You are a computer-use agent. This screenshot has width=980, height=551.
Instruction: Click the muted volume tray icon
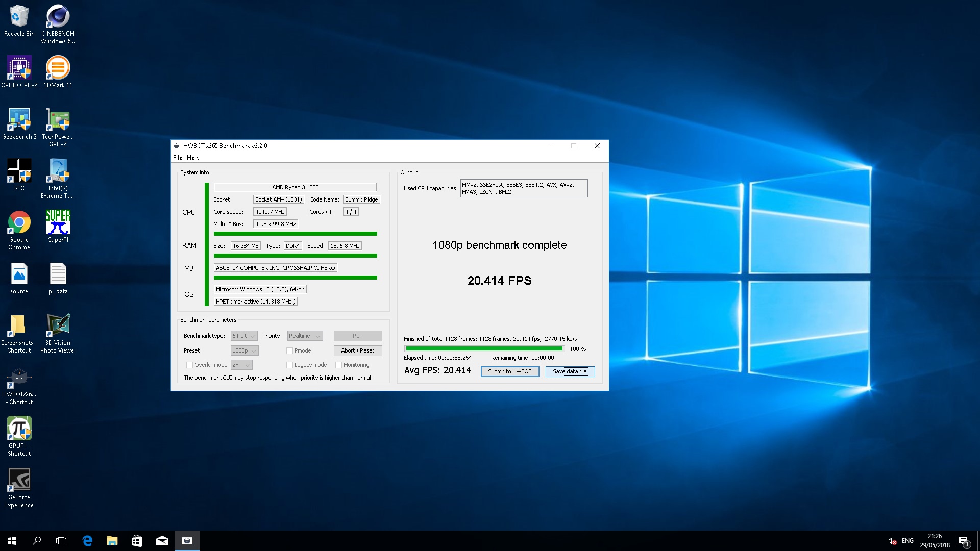892,541
